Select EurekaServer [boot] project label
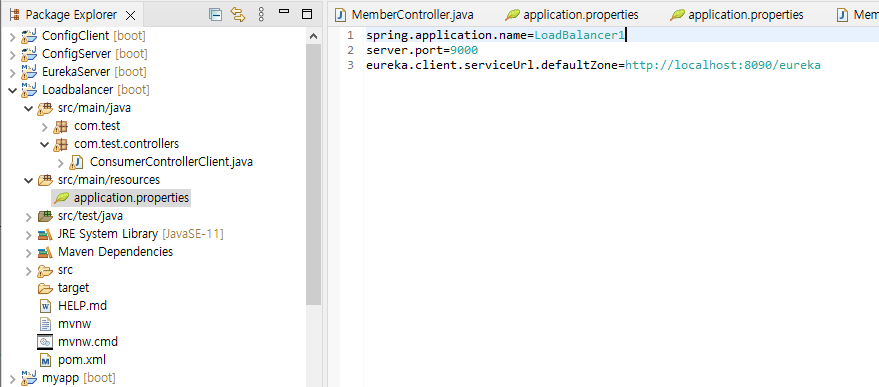Image resolution: width=879 pixels, height=387 pixels. (94, 72)
